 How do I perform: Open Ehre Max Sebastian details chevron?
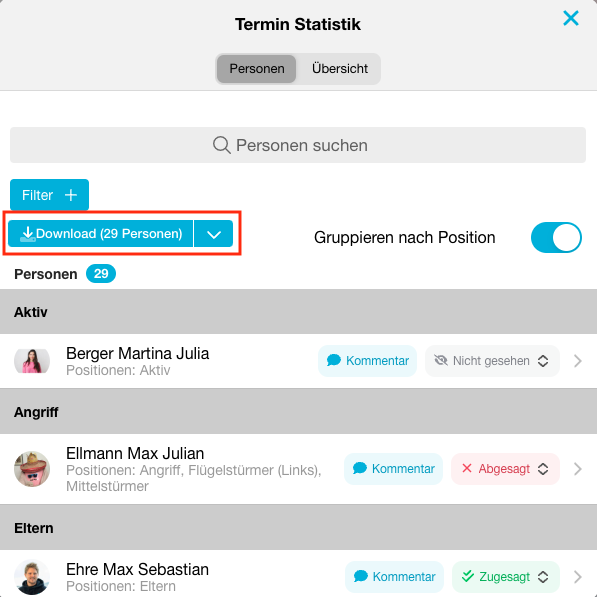(x=578, y=576)
